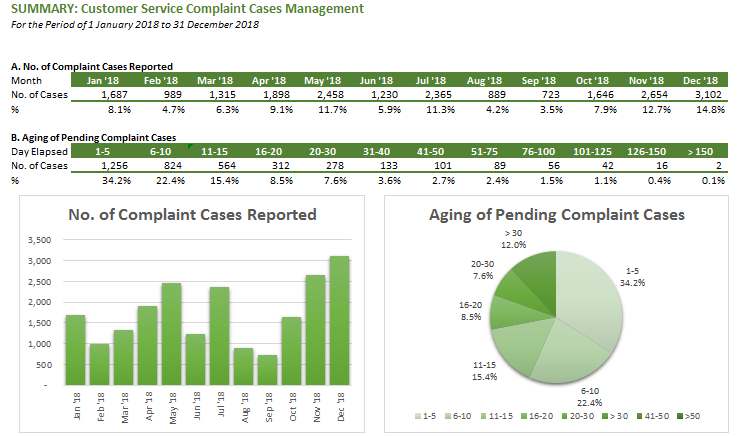Click the 1,898 cases cell

point(277,95)
